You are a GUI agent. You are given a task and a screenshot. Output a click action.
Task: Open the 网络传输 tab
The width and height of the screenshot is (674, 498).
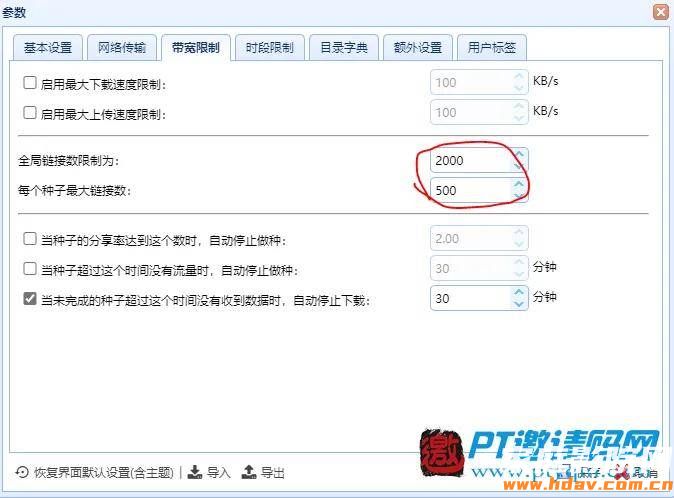point(122,47)
